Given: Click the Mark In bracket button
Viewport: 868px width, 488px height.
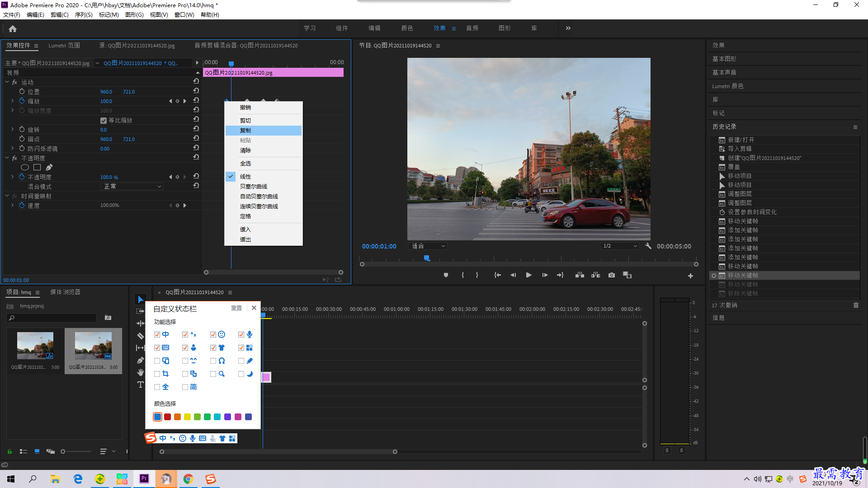Looking at the screenshot, I should click(x=462, y=275).
